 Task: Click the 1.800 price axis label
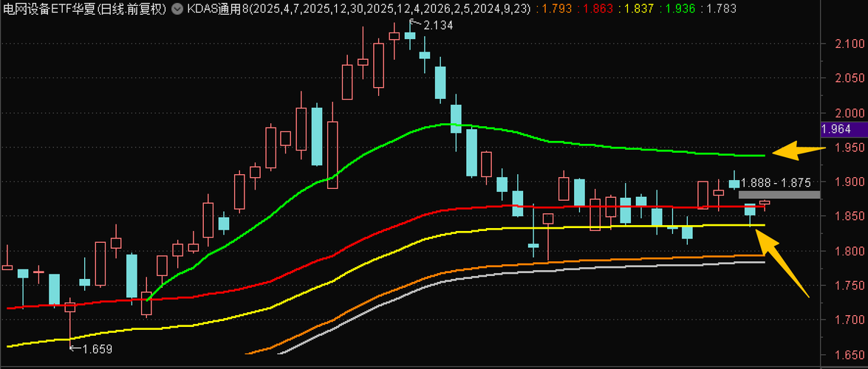(x=851, y=251)
